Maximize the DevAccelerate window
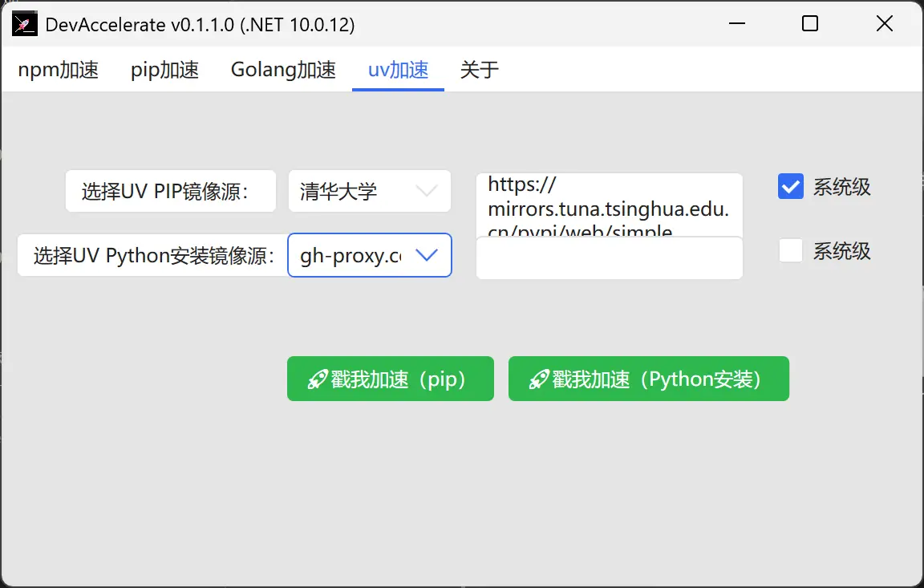The width and height of the screenshot is (924, 588). coord(810,23)
